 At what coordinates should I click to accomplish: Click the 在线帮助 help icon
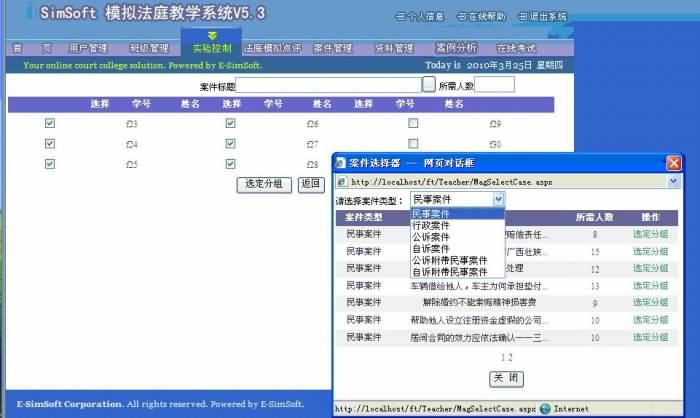[480, 17]
